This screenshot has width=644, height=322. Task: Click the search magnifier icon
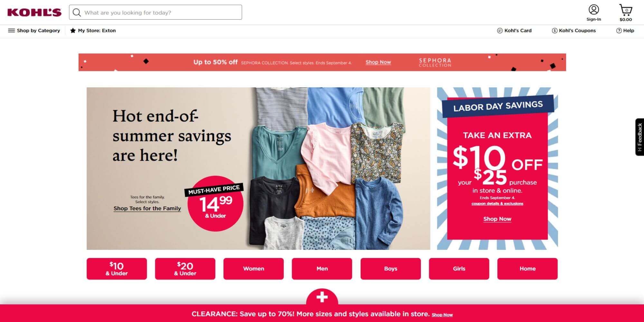tap(77, 13)
